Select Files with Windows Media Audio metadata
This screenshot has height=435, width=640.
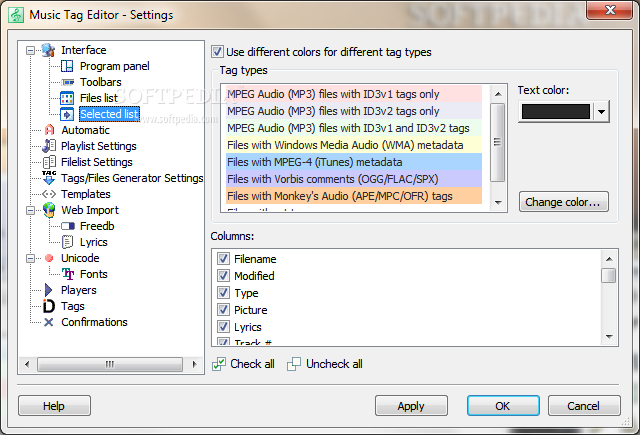click(353, 145)
